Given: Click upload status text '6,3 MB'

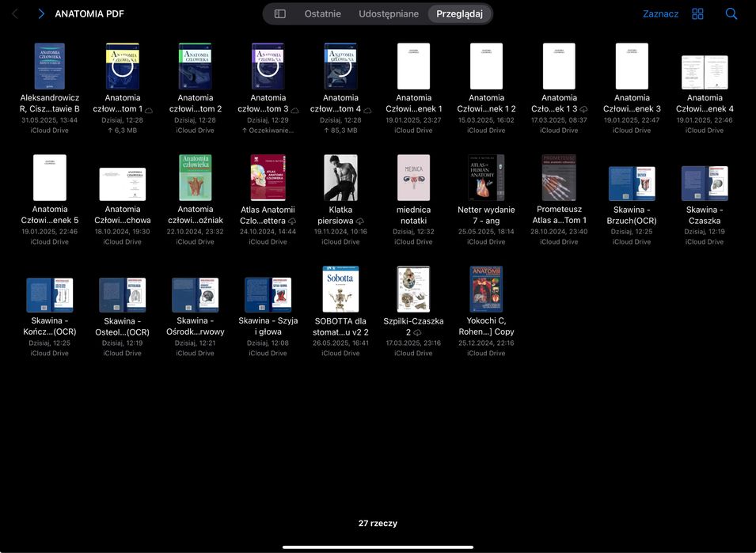Looking at the screenshot, I should 123,131.
